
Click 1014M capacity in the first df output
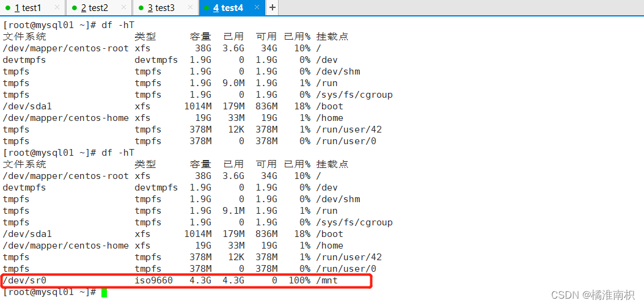[198, 106]
